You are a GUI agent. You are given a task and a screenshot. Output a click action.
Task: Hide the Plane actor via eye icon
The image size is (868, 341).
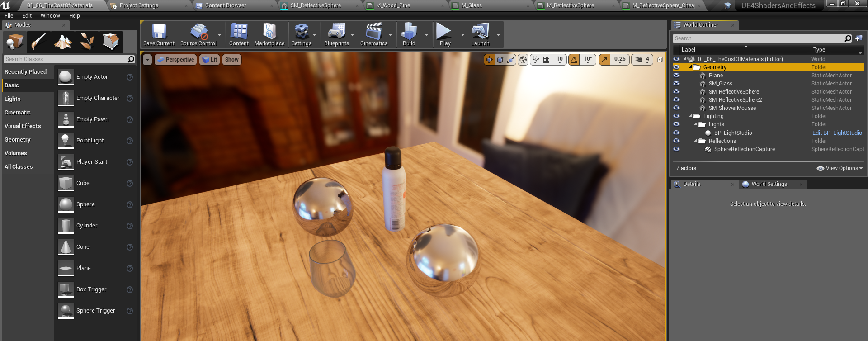(x=676, y=76)
